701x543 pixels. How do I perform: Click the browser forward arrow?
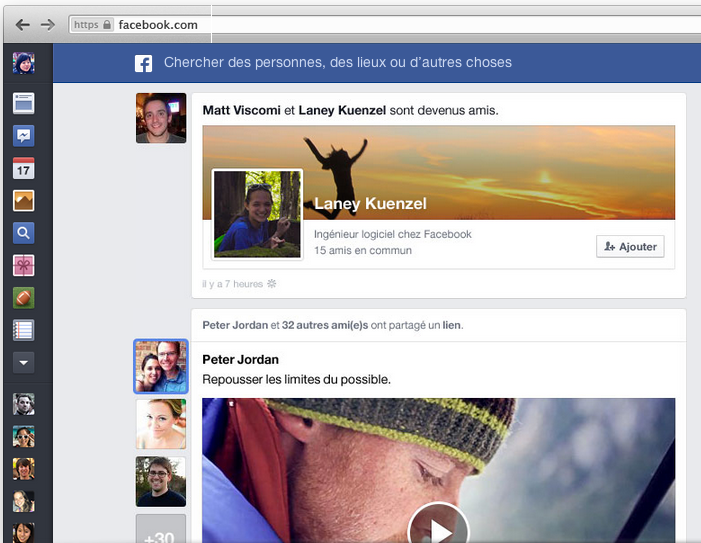pos(47,24)
